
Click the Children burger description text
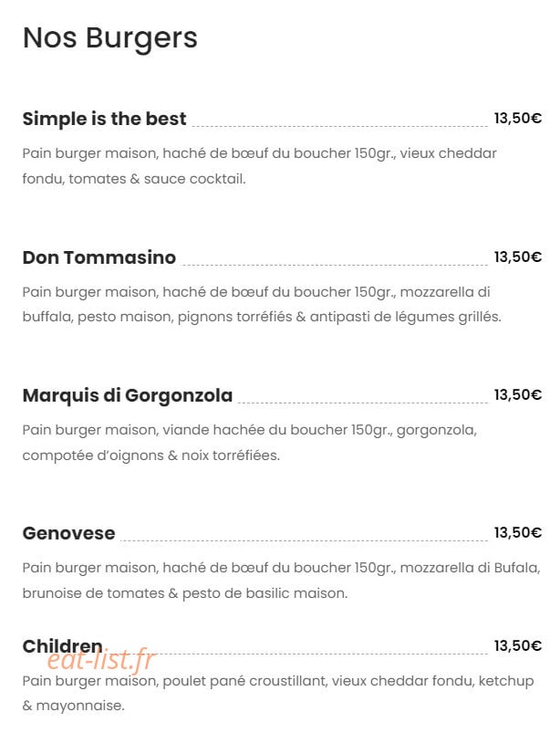tap(278, 694)
